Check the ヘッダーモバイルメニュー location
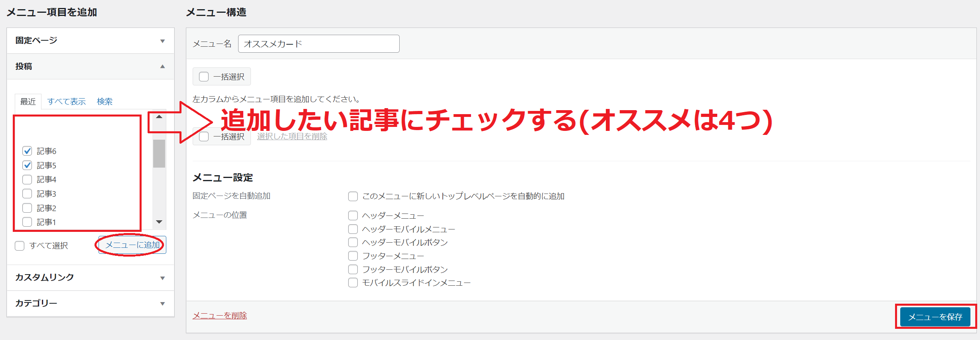Image resolution: width=980 pixels, height=340 pixels. click(353, 229)
